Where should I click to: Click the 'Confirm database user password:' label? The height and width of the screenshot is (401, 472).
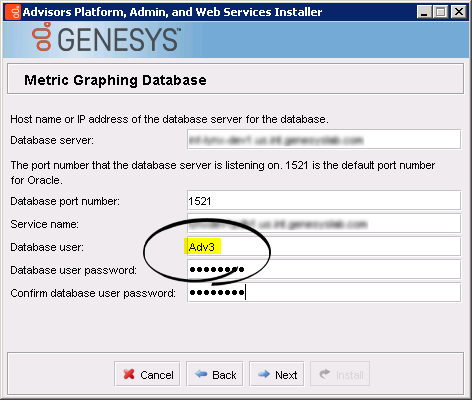click(93, 293)
